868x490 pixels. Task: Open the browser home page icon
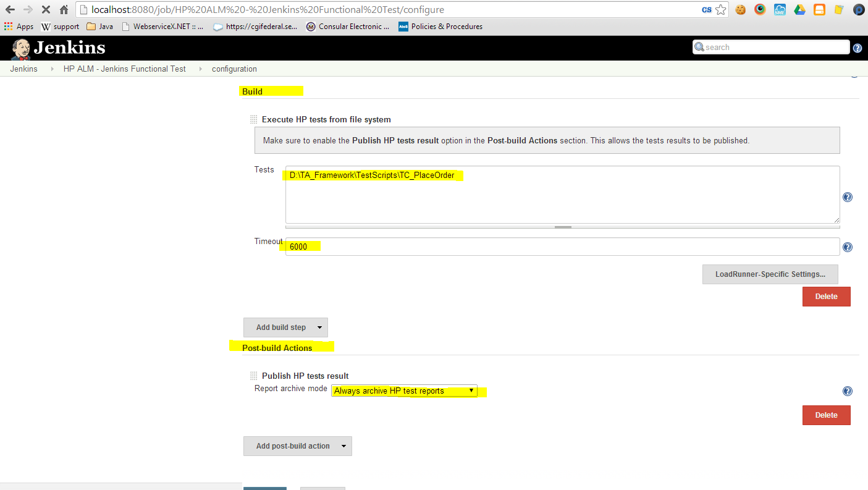click(x=64, y=10)
